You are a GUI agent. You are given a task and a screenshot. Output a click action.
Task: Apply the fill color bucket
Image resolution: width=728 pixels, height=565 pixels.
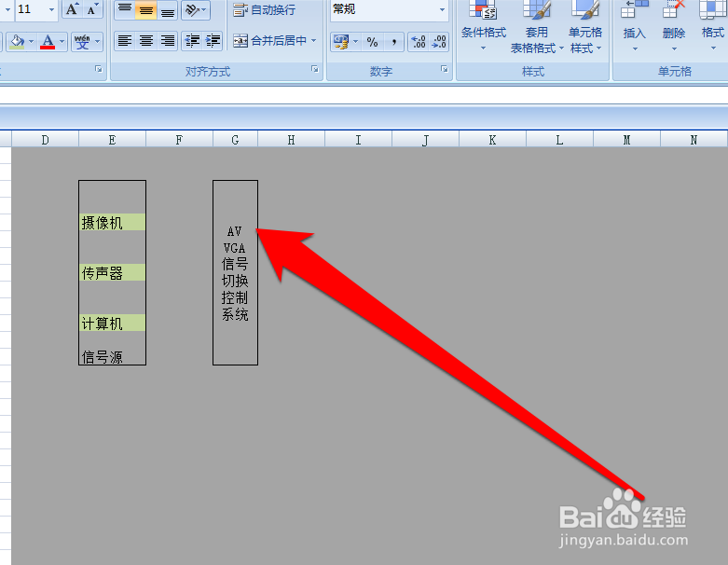pos(17,42)
